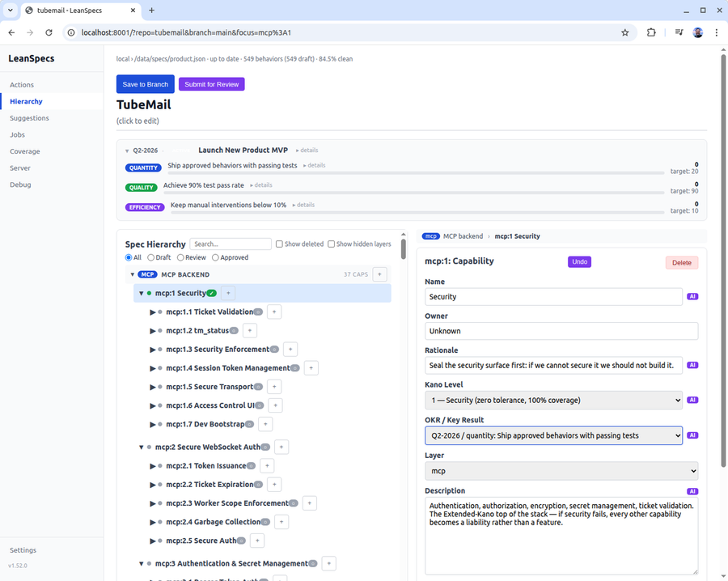The image size is (728, 581).
Task: Bookmark this page with the star icon
Action: (x=625, y=32)
